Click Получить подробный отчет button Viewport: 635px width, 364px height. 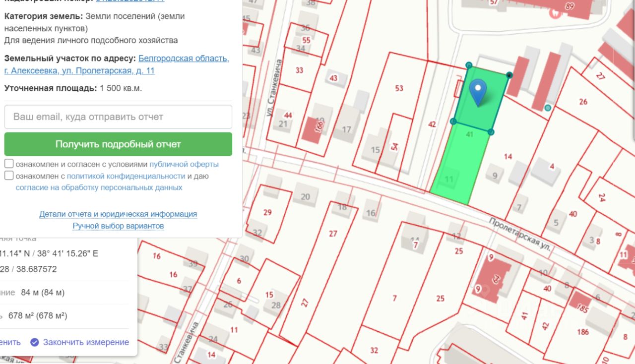[x=118, y=144]
